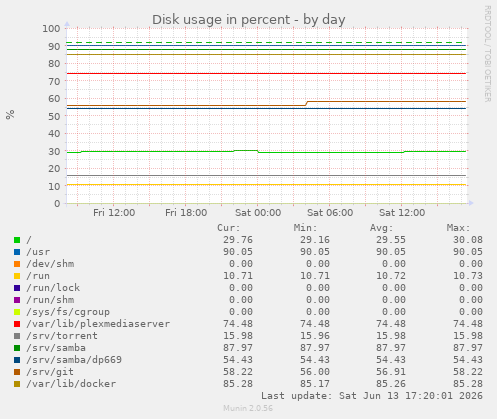The width and height of the screenshot is (497, 419).
Task: Click the red /var/lib/plexmediaserver graph line
Action: click(266, 73)
